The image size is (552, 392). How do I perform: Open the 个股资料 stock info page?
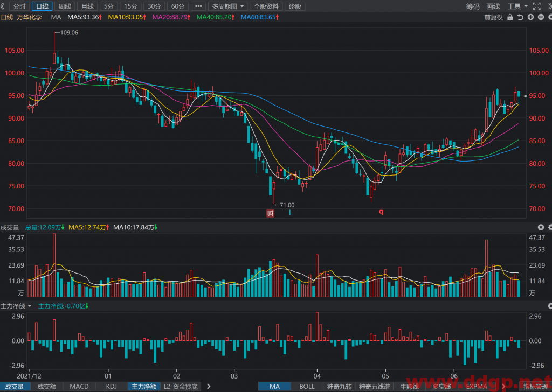pyautogui.click(x=266, y=6)
